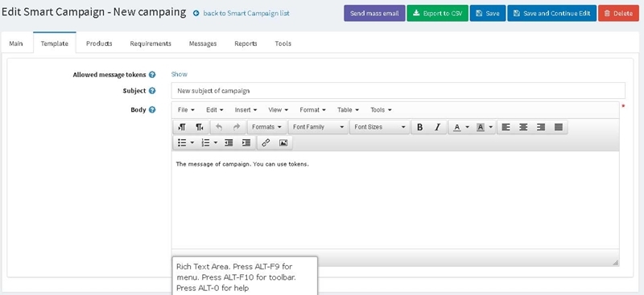Screen dimensions: 644x295
Task: Expand numbered list style arrow
Action: pos(216,142)
